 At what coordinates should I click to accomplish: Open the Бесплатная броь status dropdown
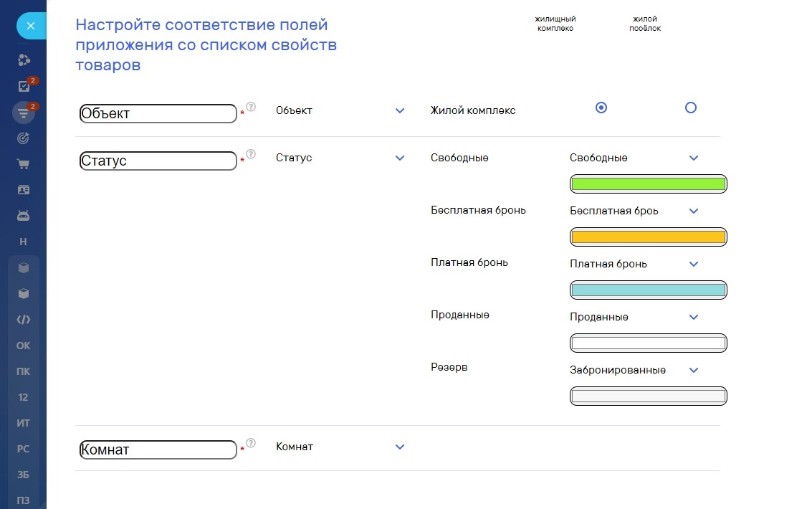(693, 211)
